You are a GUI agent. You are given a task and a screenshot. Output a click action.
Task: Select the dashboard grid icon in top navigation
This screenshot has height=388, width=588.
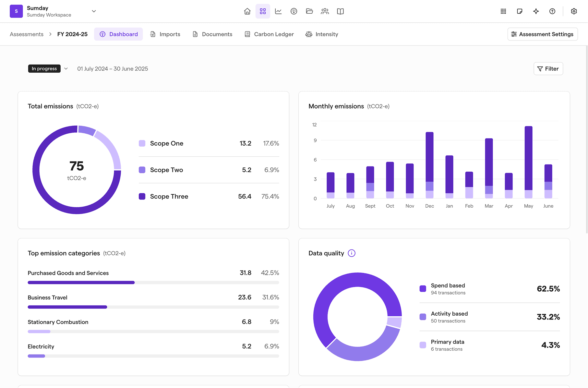tap(263, 11)
